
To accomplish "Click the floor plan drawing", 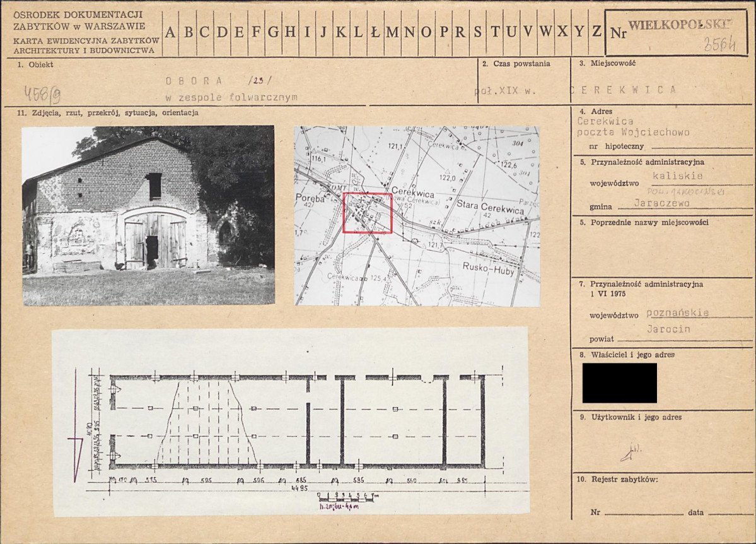I will (x=291, y=422).
